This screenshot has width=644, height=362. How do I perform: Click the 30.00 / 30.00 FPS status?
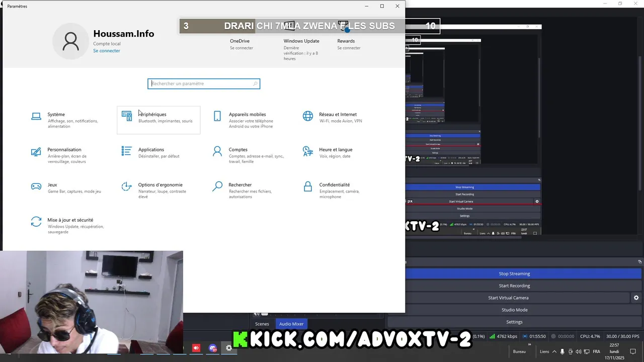click(622, 336)
